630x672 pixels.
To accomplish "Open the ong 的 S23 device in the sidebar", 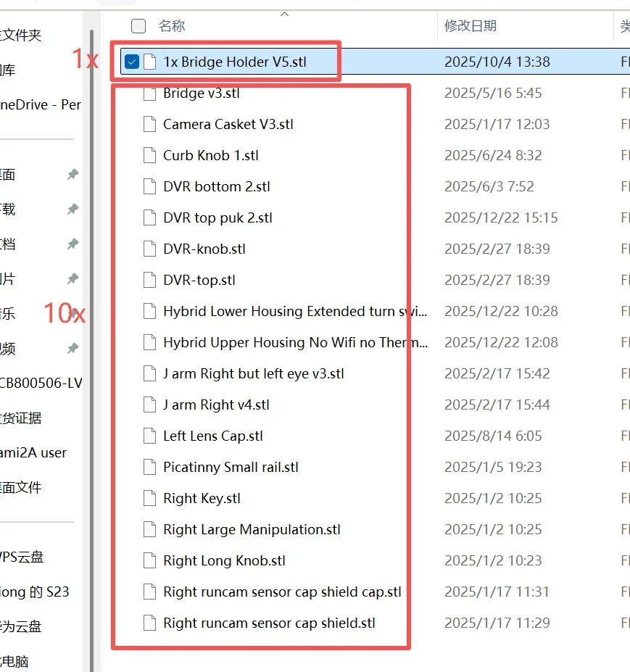I will point(34,592).
